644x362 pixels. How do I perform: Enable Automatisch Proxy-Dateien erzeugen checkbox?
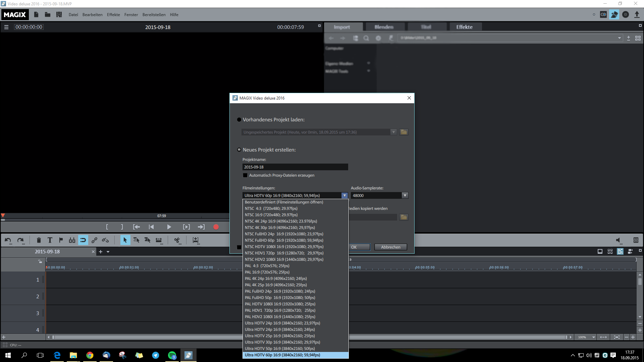pos(245,175)
